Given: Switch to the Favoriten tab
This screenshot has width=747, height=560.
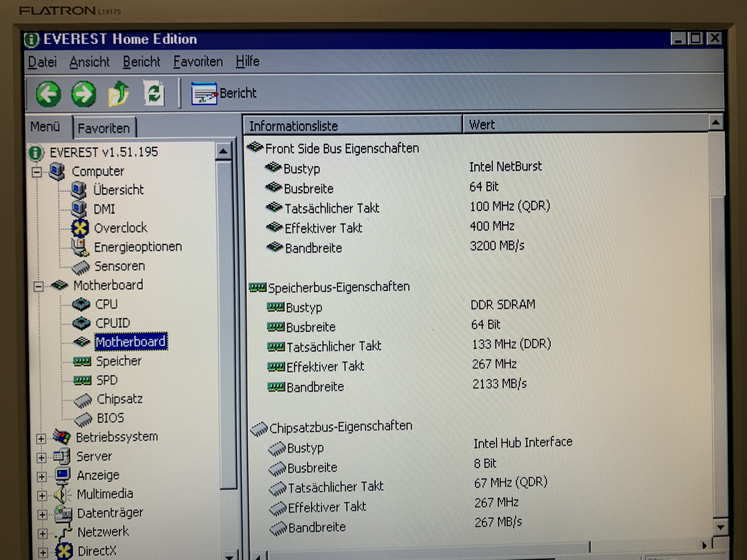Looking at the screenshot, I should coord(104,128).
